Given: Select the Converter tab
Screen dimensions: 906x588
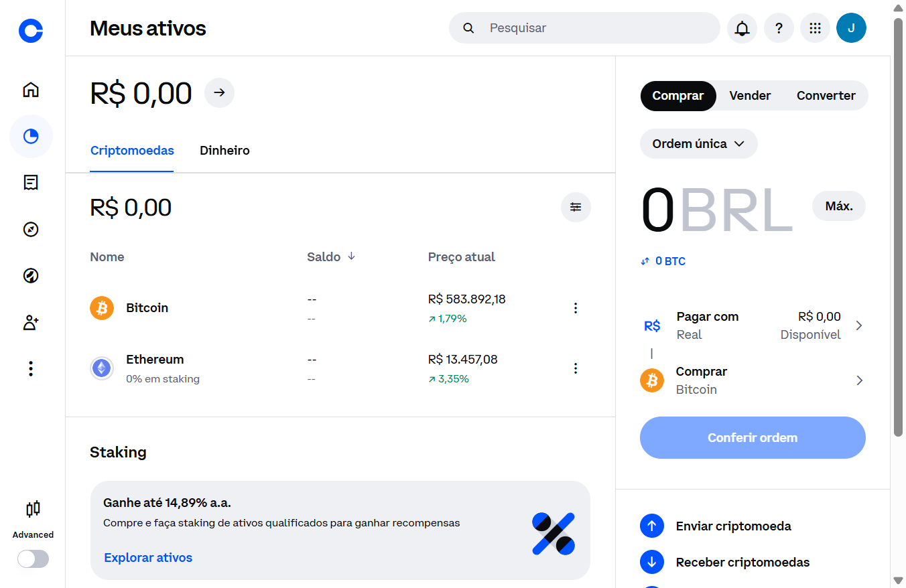Looking at the screenshot, I should click(x=826, y=96).
